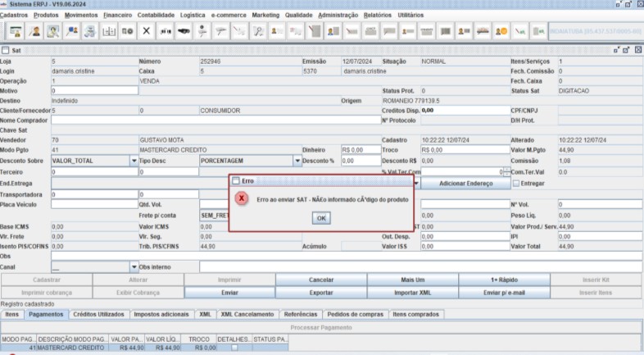Expand the Tipo Desc PORCENTAGEM dropdown
This screenshot has width=644, height=355.
pos(297,161)
